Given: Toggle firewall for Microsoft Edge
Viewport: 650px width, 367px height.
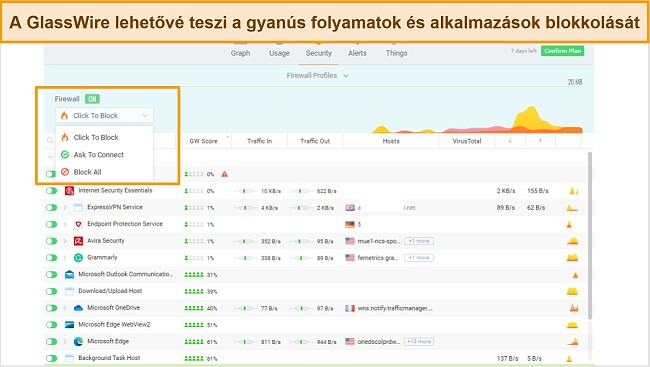Looking at the screenshot, I should 51,341.
